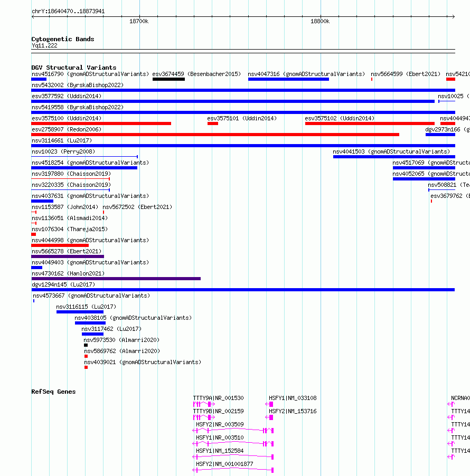Image resolution: width=470 pixels, height=476 pixels.
Task: Select nsv4049403 gnomADStructuralVariants label
Action: coord(90,262)
